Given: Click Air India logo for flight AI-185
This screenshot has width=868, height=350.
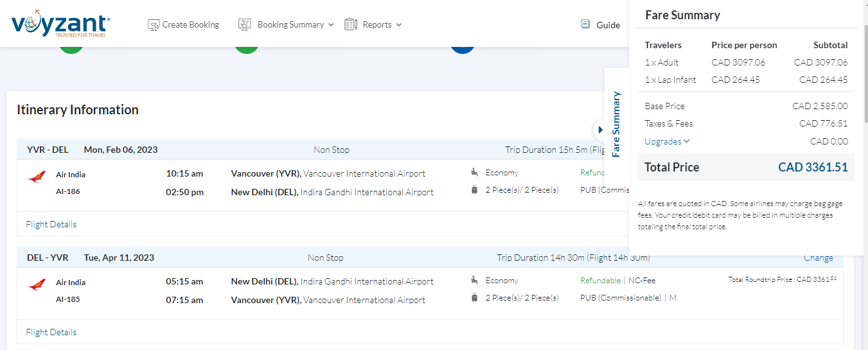Looking at the screenshot, I should (x=37, y=285).
